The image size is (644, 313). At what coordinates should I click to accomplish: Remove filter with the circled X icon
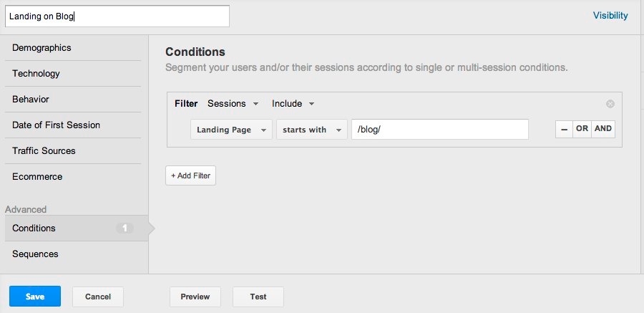pyautogui.click(x=610, y=104)
